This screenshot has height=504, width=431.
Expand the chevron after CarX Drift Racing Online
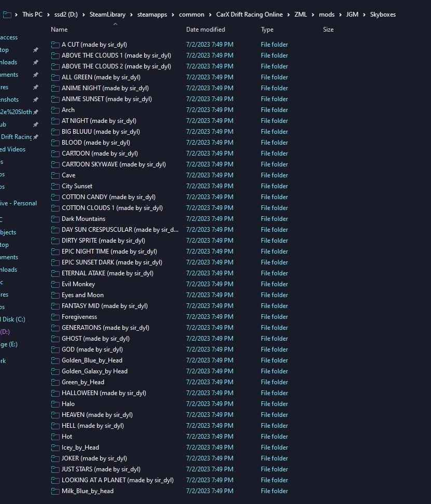tap(288, 15)
